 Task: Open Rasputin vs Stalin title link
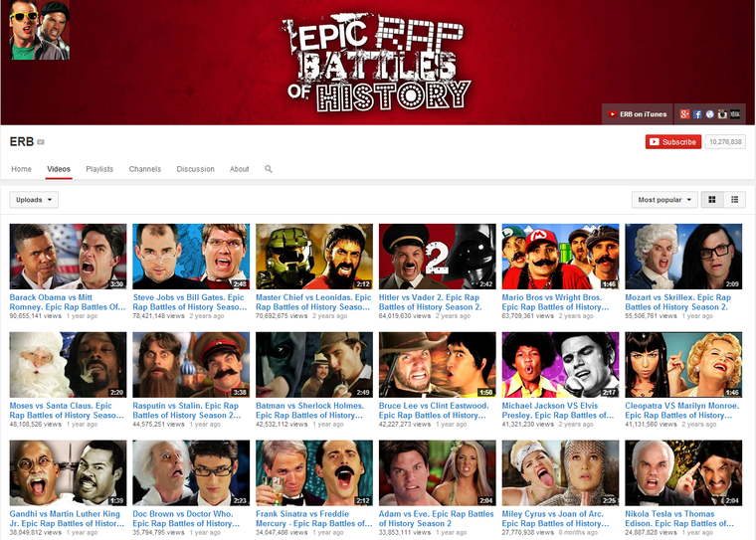[x=187, y=411]
